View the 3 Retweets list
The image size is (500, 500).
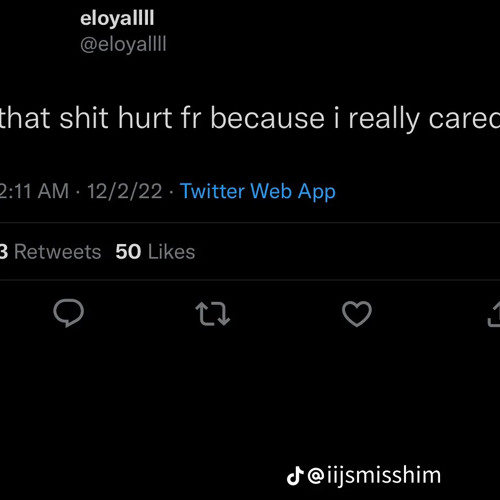pos(50,252)
